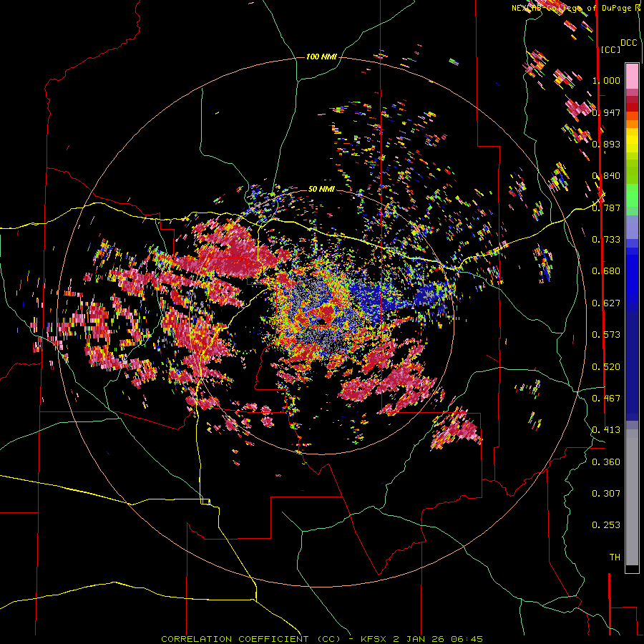Click the 06:45 timestamp in the footer

coord(466,639)
